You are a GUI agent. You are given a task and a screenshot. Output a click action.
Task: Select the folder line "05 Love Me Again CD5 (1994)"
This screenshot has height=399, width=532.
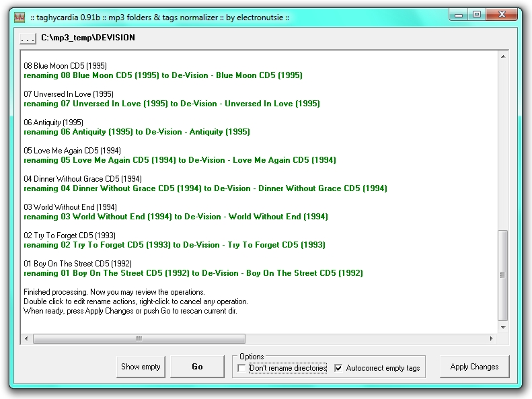[x=72, y=151]
